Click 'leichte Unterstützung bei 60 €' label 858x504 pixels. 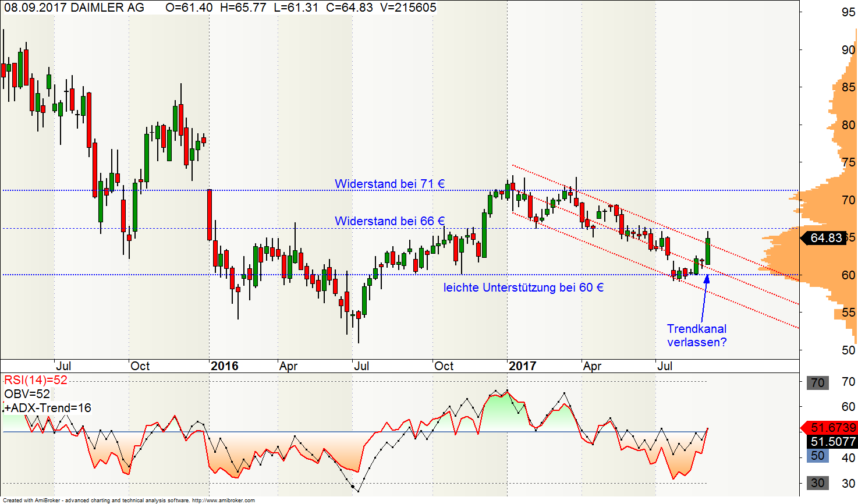(523, 288)
